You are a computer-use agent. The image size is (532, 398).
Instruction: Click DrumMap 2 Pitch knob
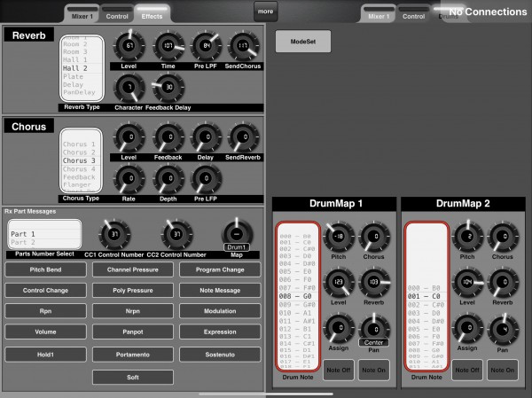(467, 237)
